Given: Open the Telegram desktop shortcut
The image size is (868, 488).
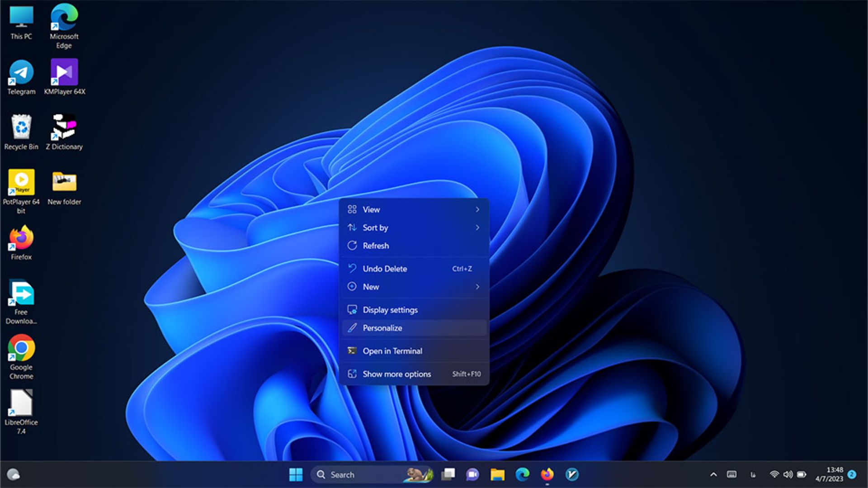Looking at the screenshot, I should point(21,72).
